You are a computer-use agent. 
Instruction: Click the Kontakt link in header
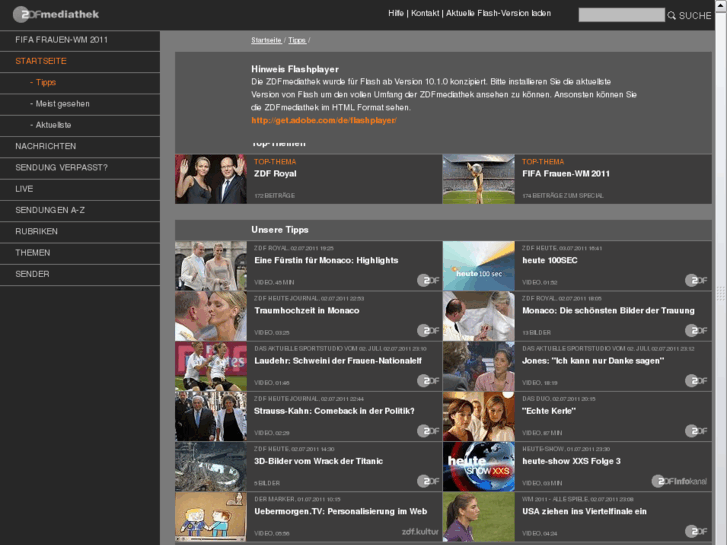(x=425, y=13)
